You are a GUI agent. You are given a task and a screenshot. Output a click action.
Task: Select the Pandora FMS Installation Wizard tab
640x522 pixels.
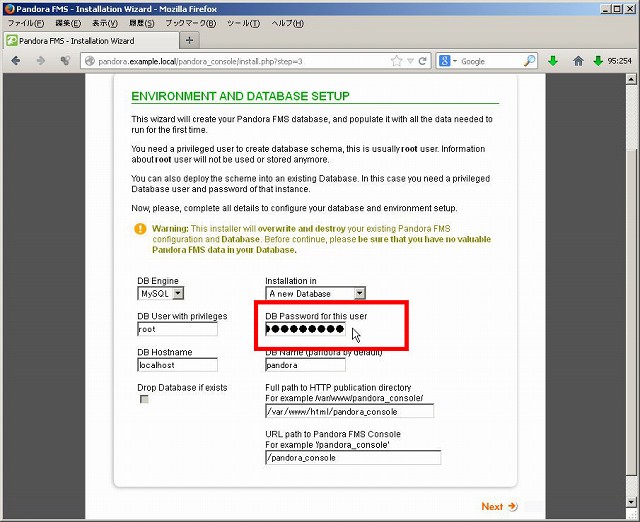pyautogui.click(x=91, y=41)
